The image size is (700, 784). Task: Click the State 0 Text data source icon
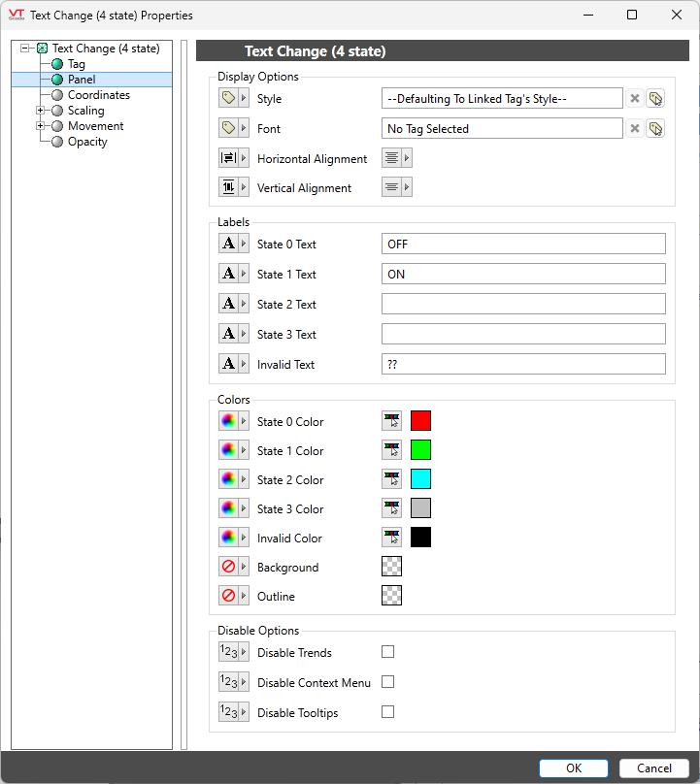229,245
